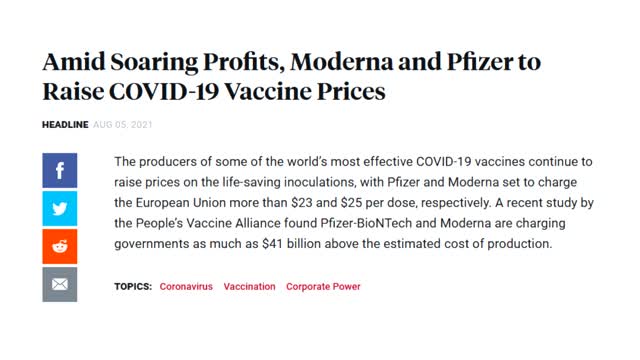The width and height of the screenshot is (640, 360).
Task: Open the Corporate Power topic link
Action: tap(323, 287)
